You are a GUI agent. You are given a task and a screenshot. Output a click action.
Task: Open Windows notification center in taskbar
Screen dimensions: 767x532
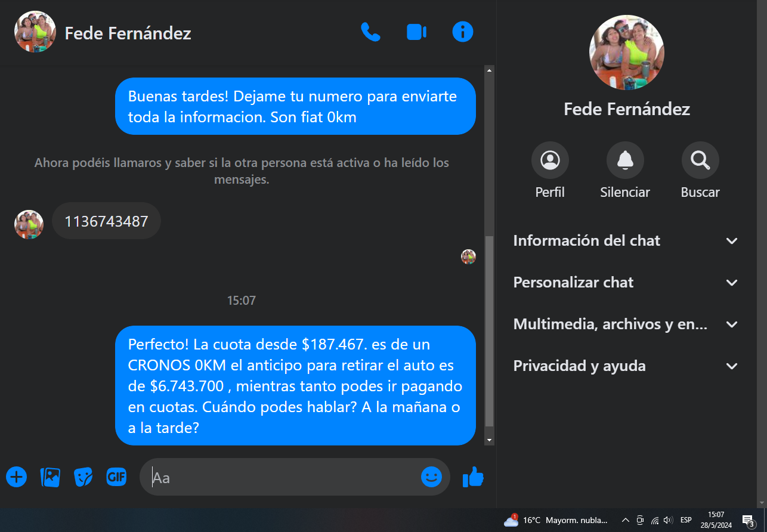coord(748,520)
